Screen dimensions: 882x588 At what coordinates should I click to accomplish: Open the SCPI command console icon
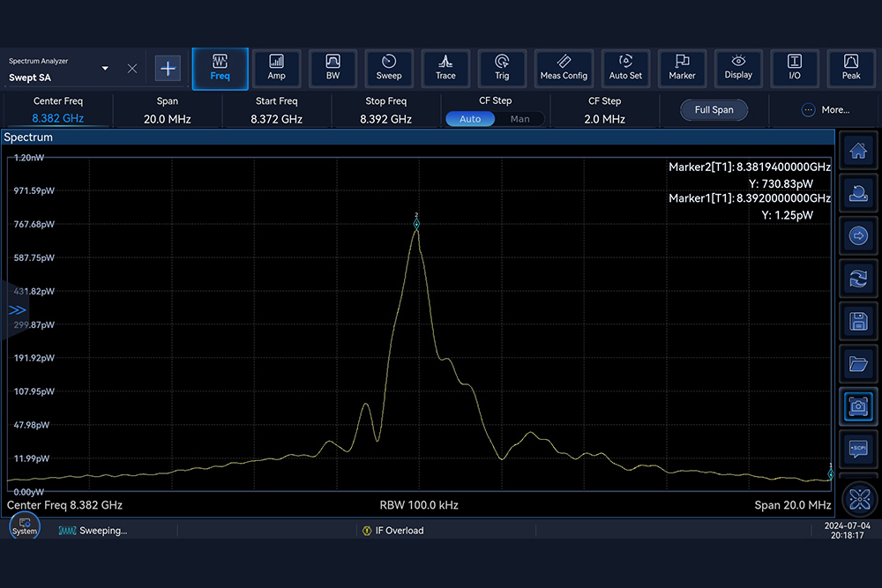point(857,448)
